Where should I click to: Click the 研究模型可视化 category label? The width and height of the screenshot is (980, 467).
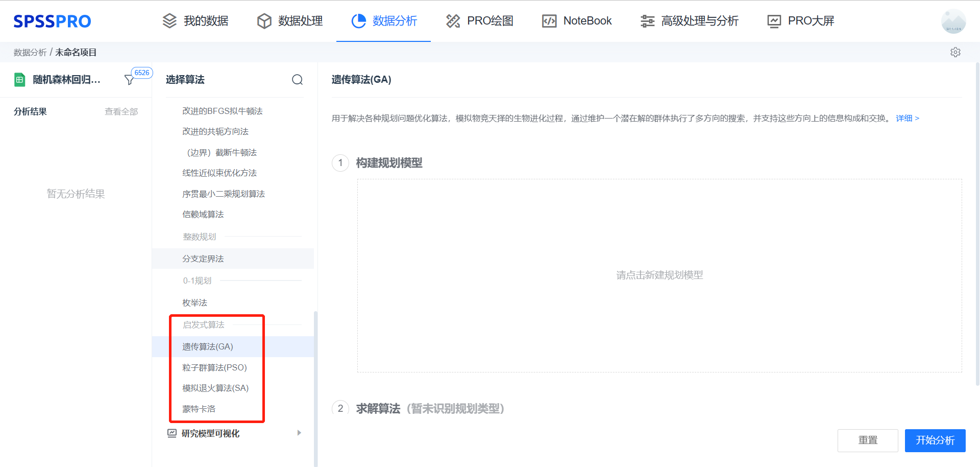(x=210, y=433)
